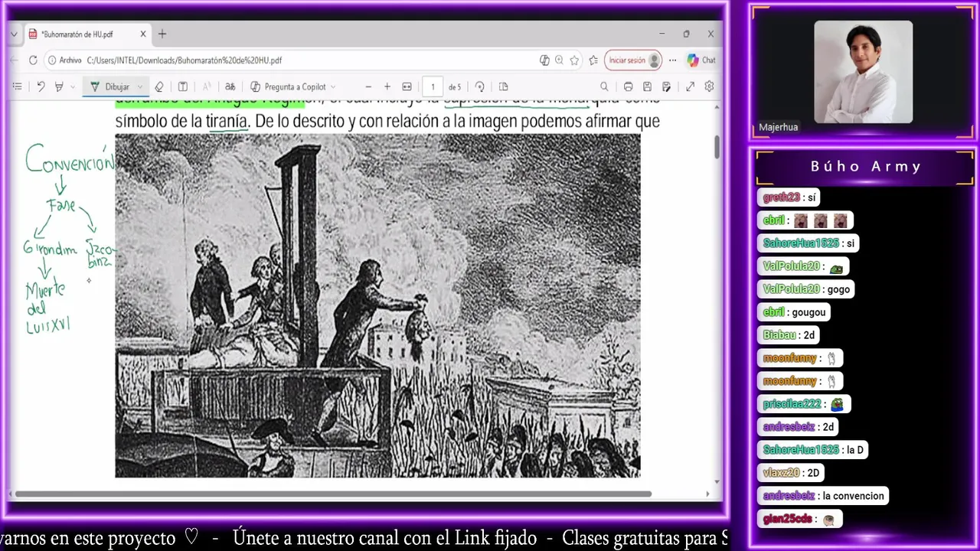Open the Dibujar pen options dropdown
980x551 pixels.
point(139,86)
